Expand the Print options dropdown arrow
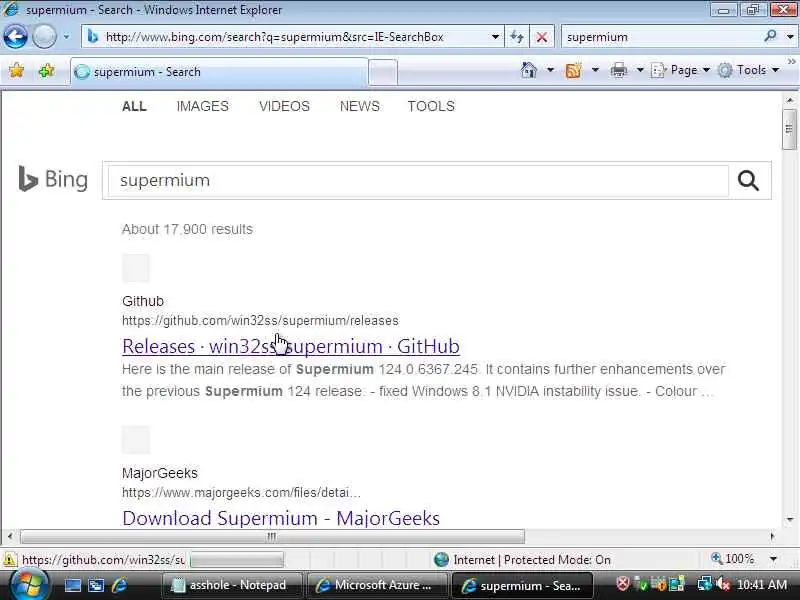 tap(640, 70)
